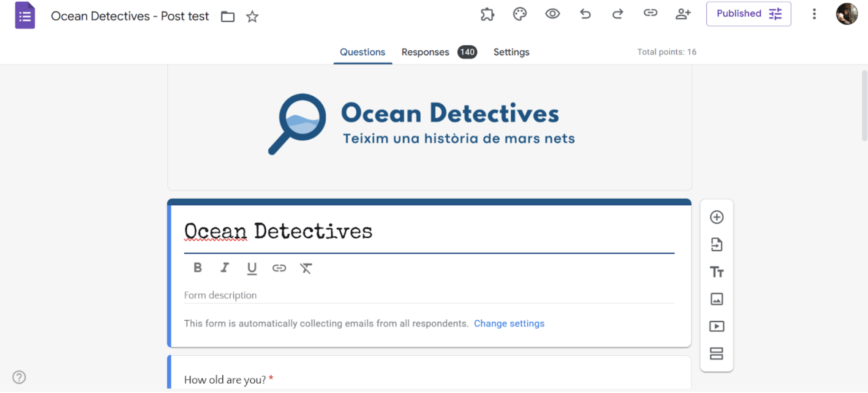Open the Published options button
This screenshot has width=868, height=393.
click(748, 14)
